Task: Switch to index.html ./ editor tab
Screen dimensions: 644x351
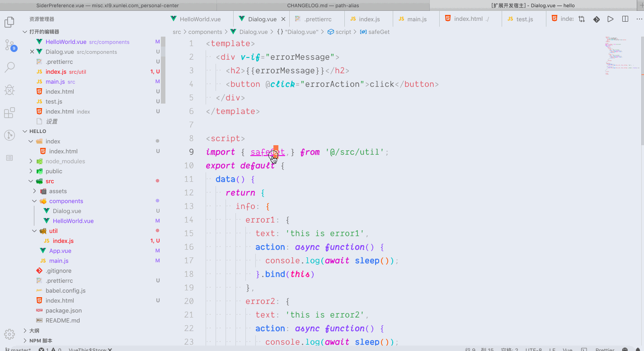Action: pos(471,19)
